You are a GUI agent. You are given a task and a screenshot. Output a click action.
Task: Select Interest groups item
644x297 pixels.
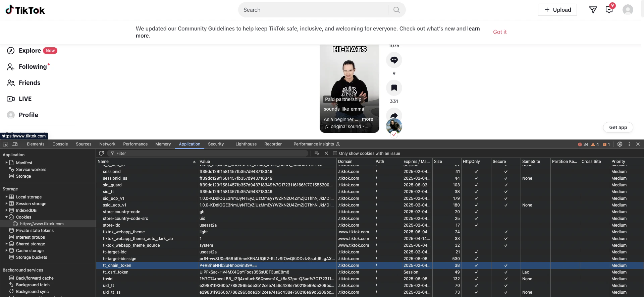[x=31, y=237]
